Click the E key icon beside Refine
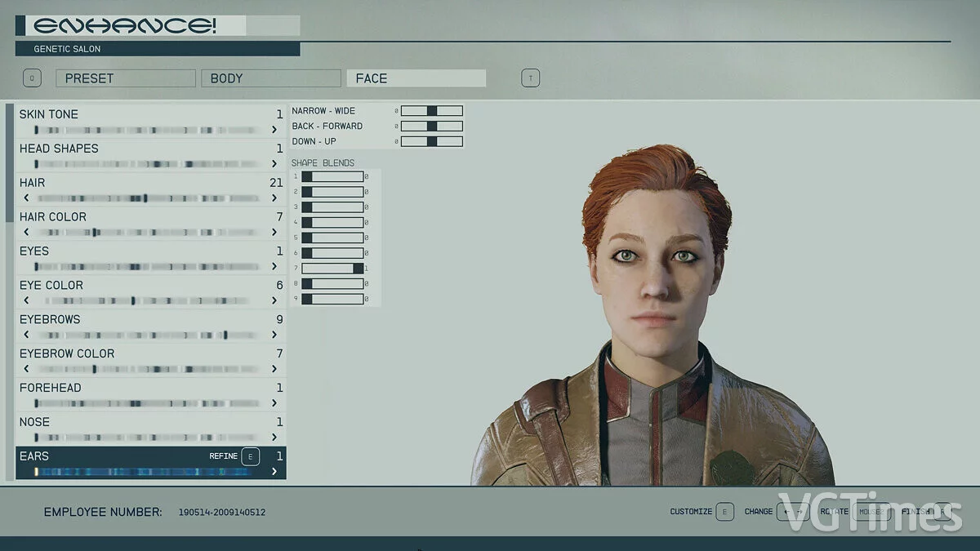This screenshot has width=980, height=551. [x=250, y=456]
